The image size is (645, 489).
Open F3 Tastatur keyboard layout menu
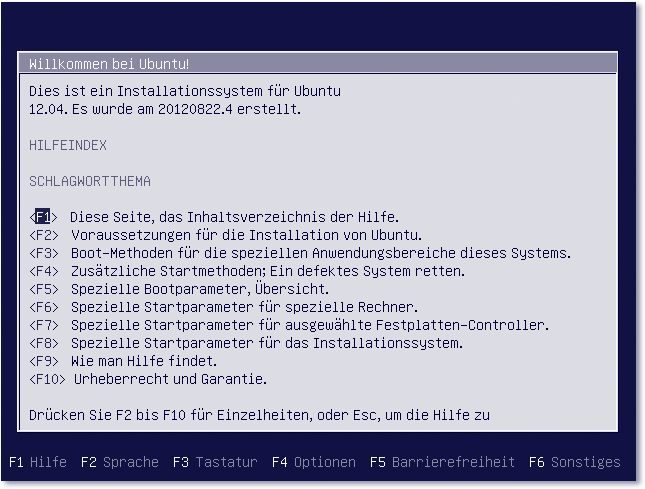215,462
